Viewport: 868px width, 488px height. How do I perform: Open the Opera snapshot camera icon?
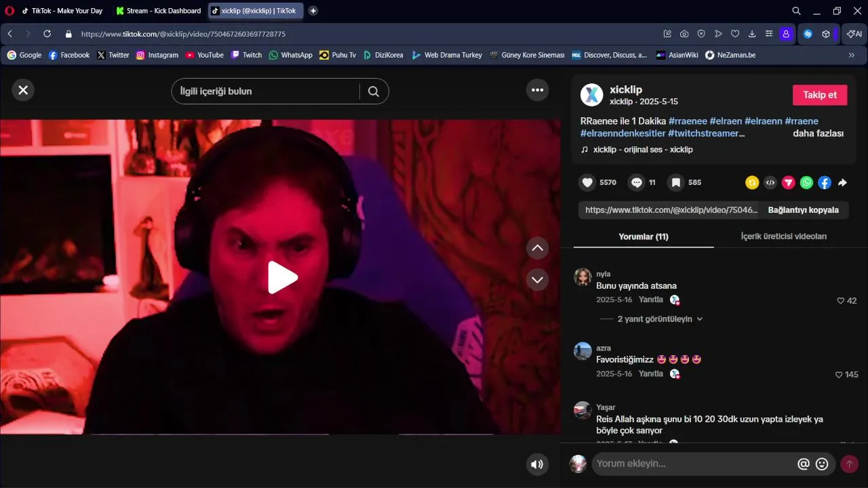pyautogui.click(x=684, y=34)
